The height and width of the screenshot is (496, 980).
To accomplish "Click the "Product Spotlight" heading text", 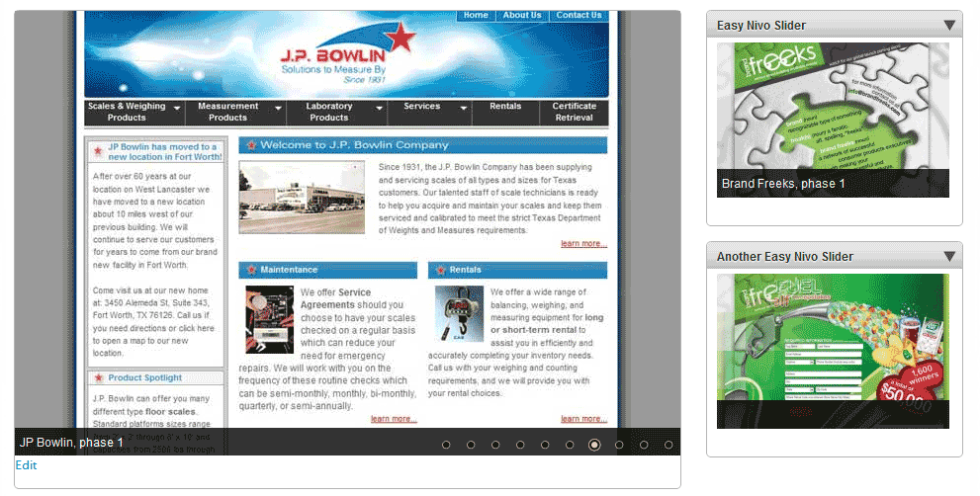I will (145, 378).
